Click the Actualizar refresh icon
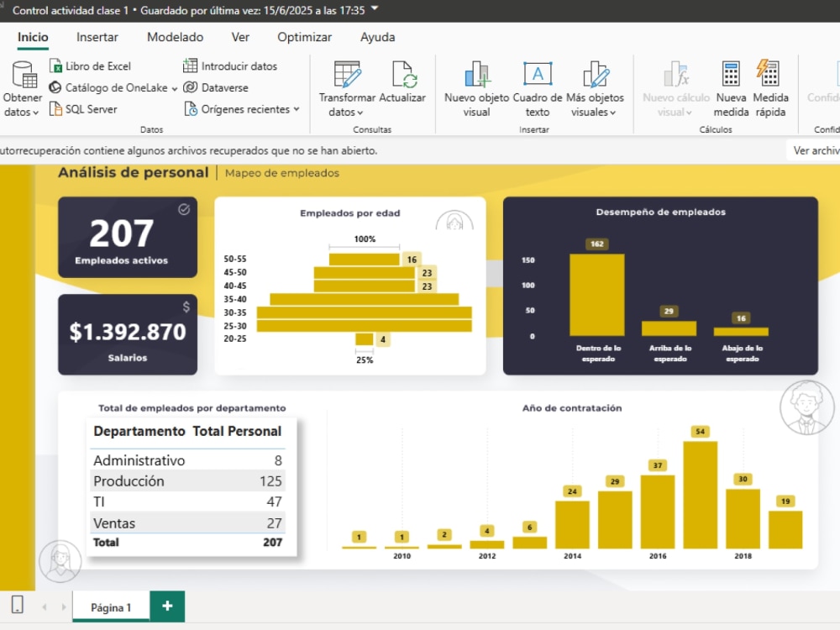The width and height of the screenshot is (840, 630). click(403, 74)
